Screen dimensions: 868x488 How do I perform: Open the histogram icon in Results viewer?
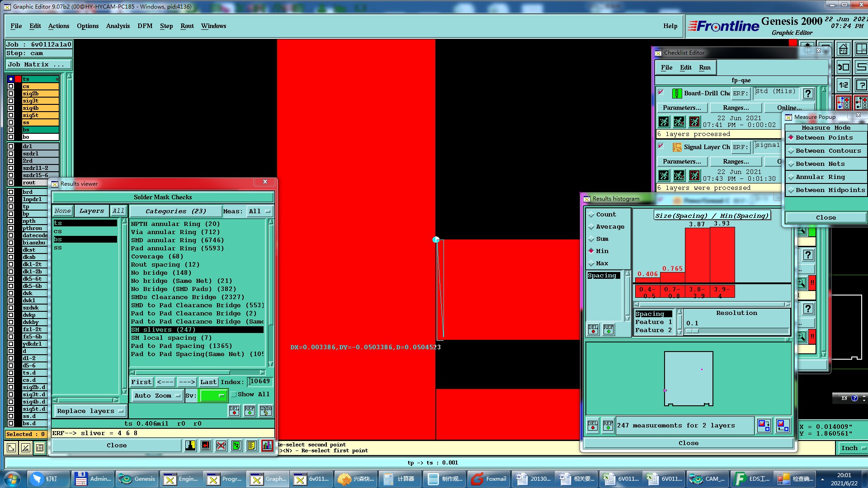click(x=267, y=446)
